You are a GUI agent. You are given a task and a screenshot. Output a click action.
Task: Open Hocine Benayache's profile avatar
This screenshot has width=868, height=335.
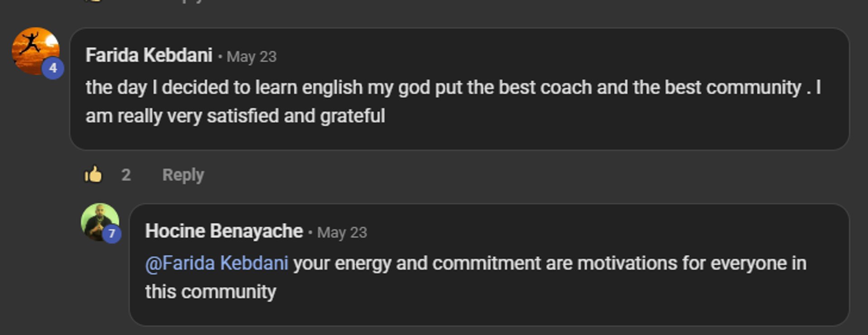tap(98, 220)
